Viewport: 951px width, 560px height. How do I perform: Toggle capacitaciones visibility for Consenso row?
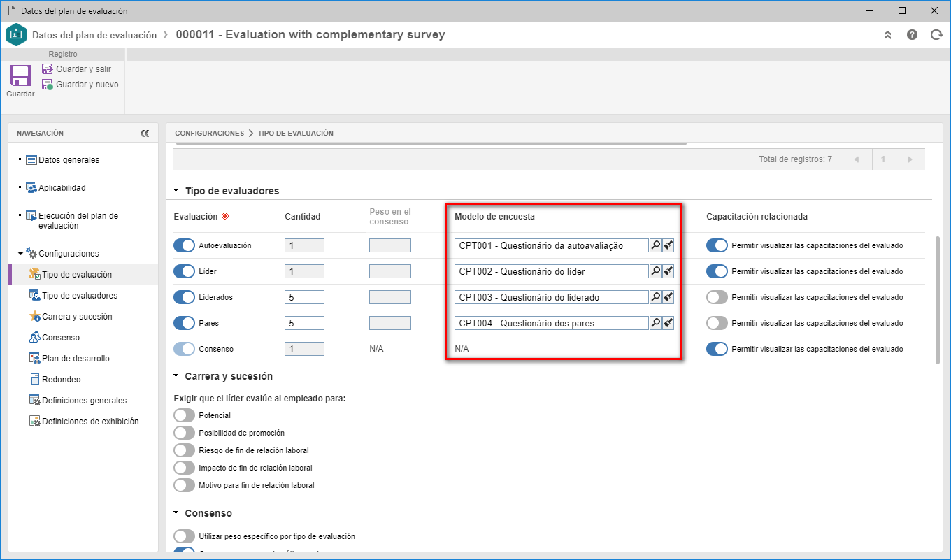coord(717,349)
